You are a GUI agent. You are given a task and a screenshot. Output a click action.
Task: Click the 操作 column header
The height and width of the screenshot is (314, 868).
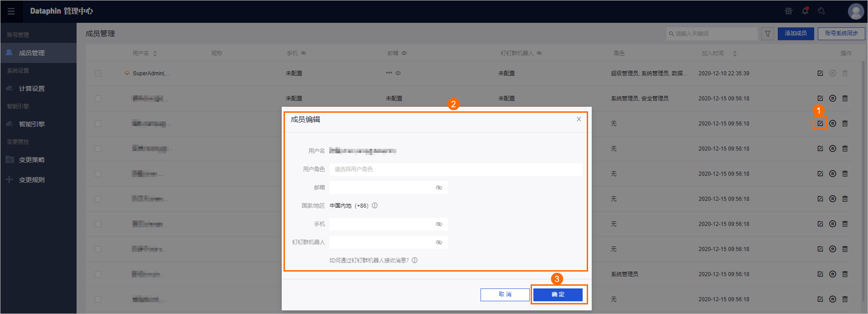(846, 53)
